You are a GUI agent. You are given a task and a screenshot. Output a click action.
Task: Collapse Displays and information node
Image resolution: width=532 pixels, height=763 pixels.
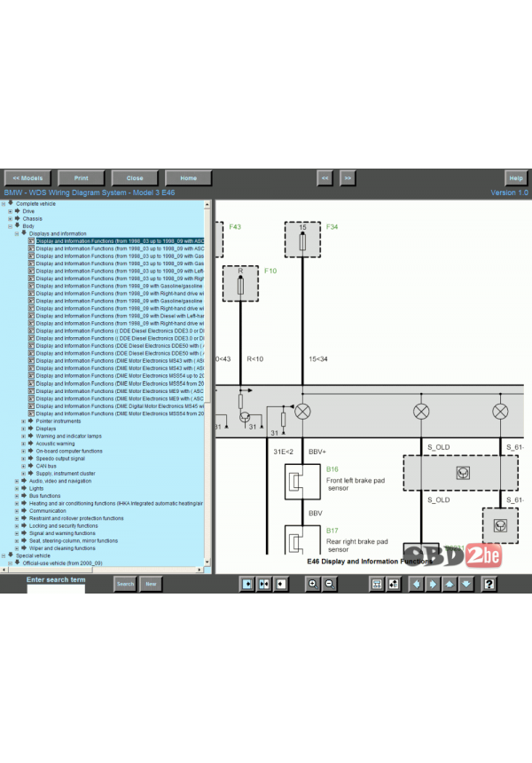coord(17,234)
